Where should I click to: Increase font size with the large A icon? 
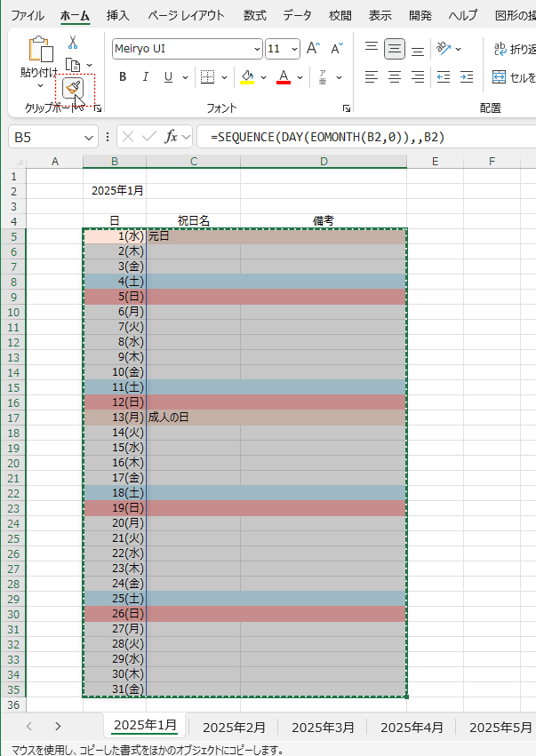(x=313, y=49)
